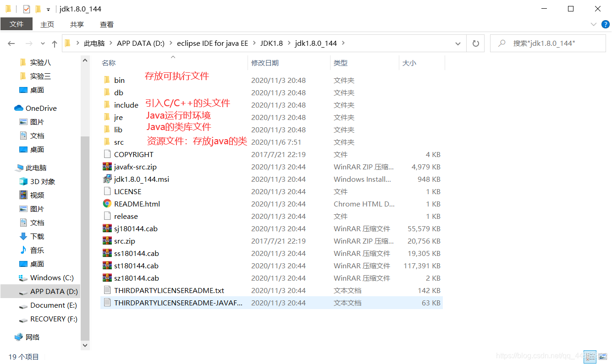Click the LICENSE file icon
The width and height of the screenshot is (612, 364).
pyautogui.click(x=107, y=191)
